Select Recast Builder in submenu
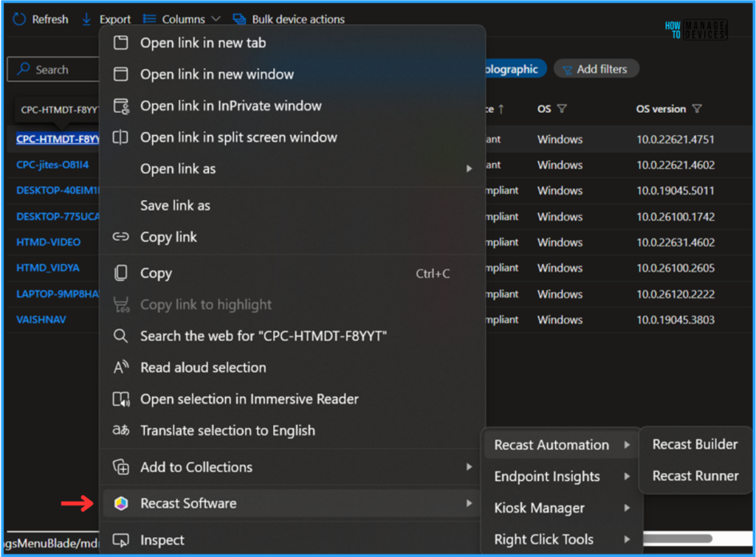The height and width of the screenshot is (557, 756). (x=695, y=444)
